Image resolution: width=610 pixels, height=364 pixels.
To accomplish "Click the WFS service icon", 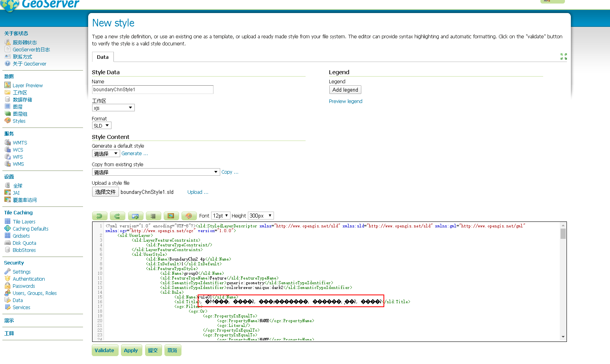I will point(8,157).
